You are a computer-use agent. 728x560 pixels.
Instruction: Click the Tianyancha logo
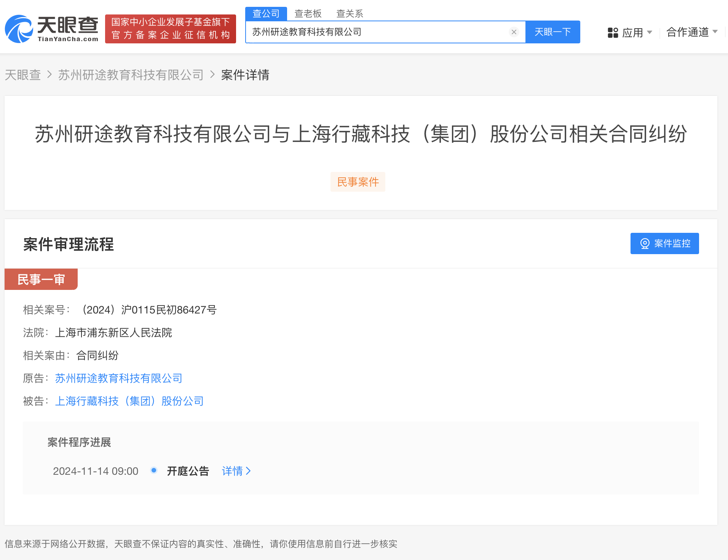coord(51,29)
